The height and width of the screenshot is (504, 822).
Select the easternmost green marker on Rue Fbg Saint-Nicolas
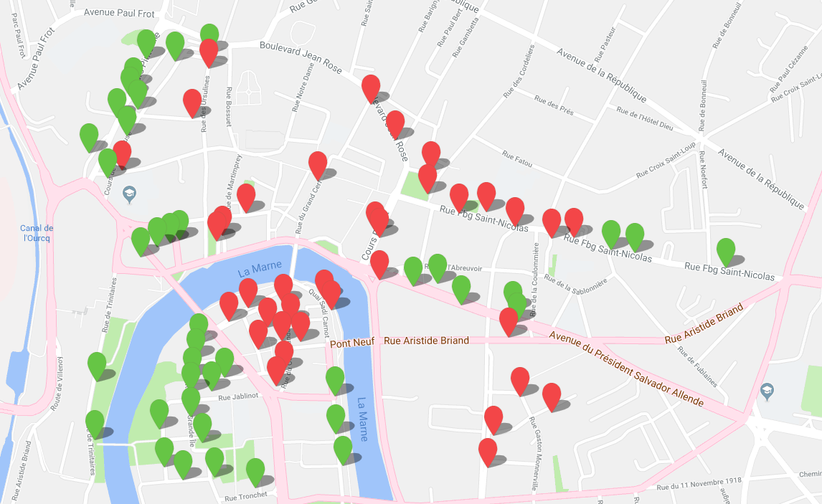tap(726, 251)
